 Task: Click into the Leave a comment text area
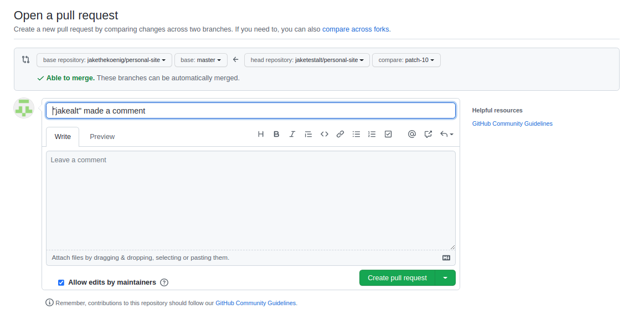point(250,200)
